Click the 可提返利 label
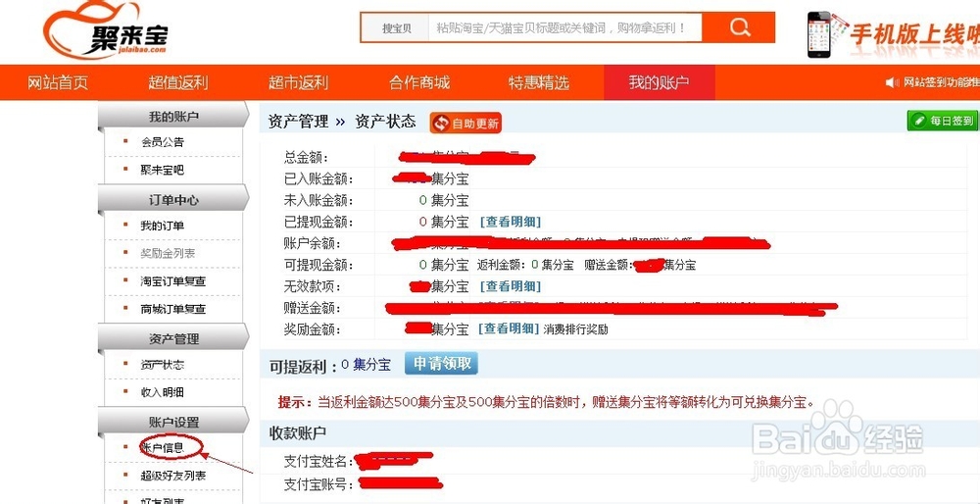The width and height of the screenshot is (980, 504). tap(304, 367)
